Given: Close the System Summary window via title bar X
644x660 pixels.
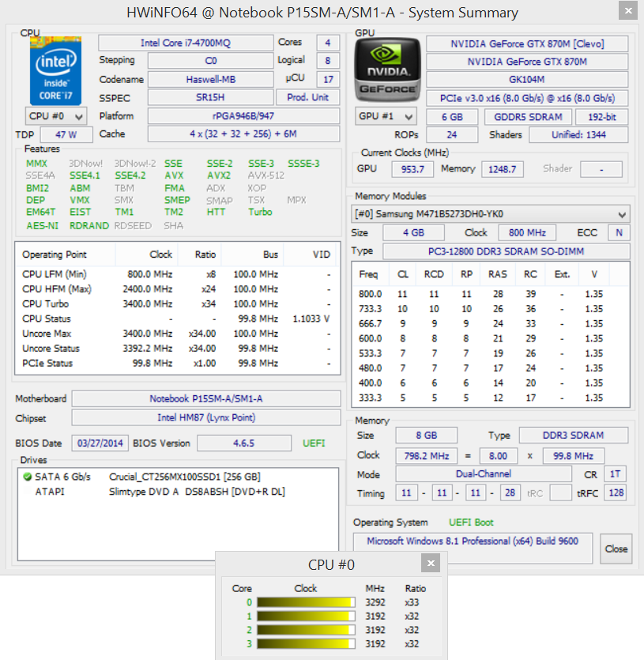Looking at the screenshot, I should click(x=628, y=10).
